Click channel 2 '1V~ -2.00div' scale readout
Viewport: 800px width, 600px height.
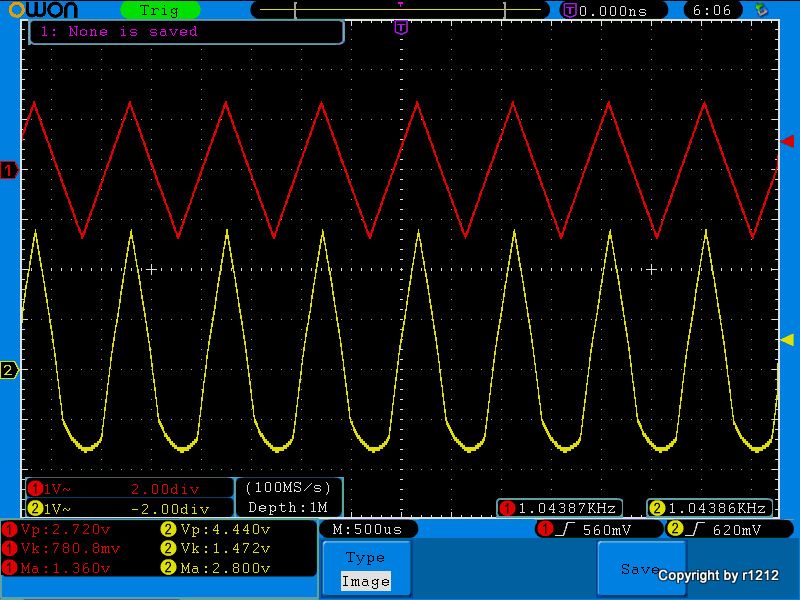(130, 508)
